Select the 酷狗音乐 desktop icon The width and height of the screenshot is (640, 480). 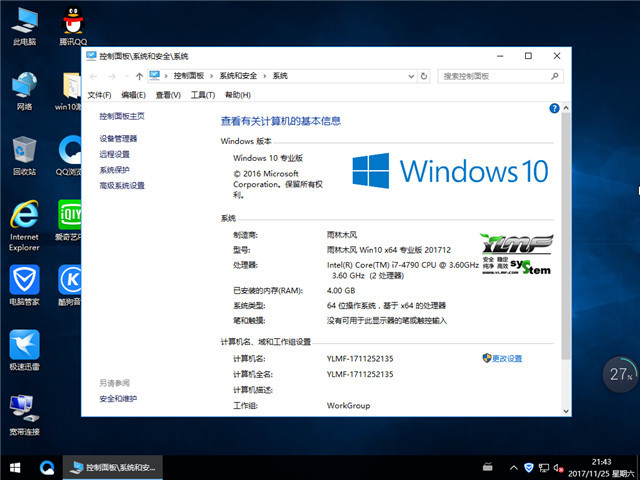[x=69, y=285]
